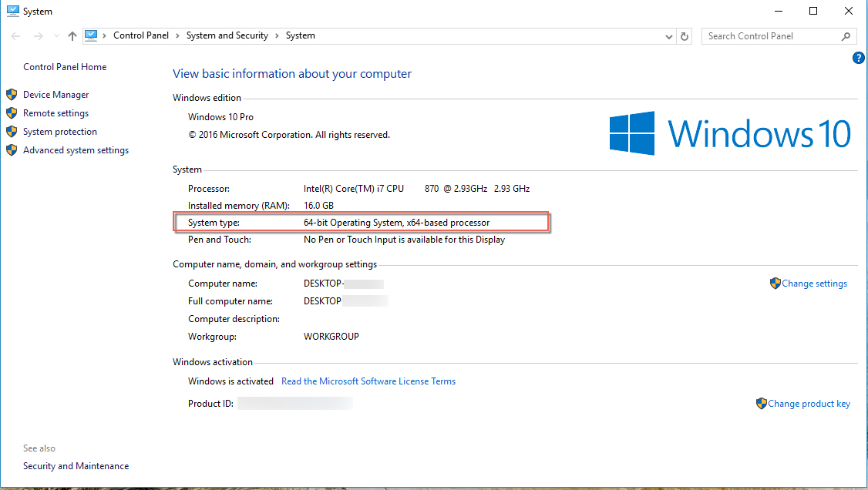
Task: Click the search magnifier icon
Action: coord(846,36)
